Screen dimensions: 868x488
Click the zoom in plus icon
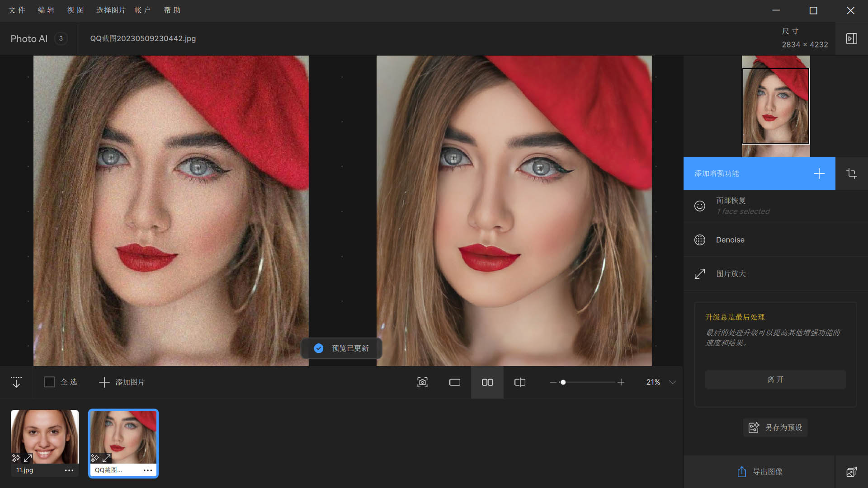[621, 382]
